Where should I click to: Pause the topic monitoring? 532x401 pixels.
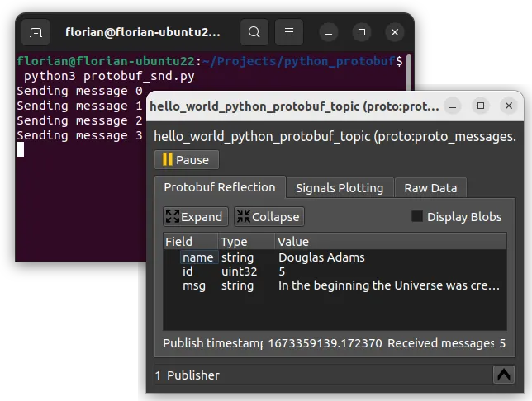[x=186, y=159]
